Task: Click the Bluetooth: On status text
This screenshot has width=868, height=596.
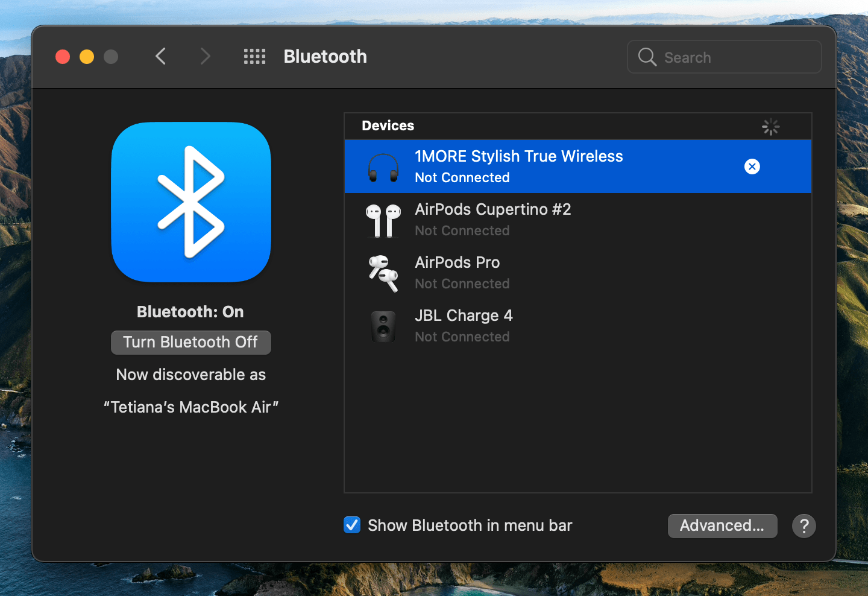Action: (x=190, y=312)
